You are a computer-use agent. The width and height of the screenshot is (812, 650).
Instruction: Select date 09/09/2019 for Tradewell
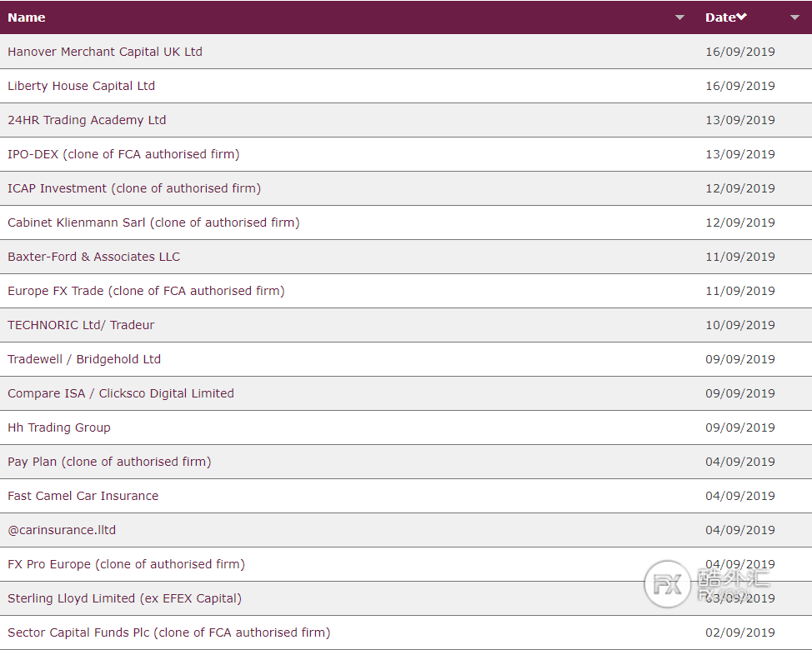tap(740, 359)
